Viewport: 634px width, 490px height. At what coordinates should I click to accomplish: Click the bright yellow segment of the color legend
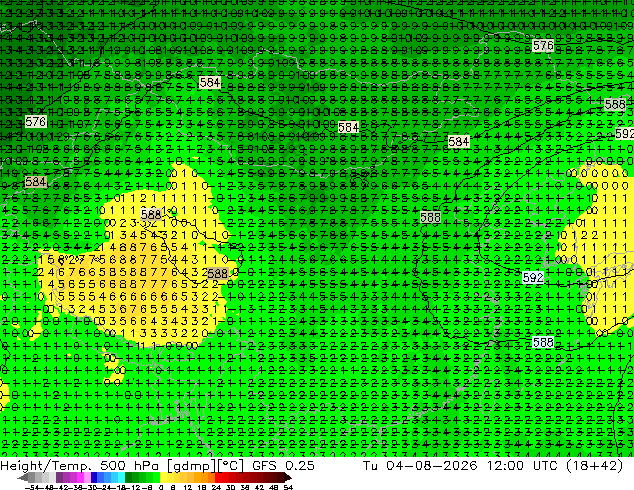pyautogui.click(x=163, y=477)
